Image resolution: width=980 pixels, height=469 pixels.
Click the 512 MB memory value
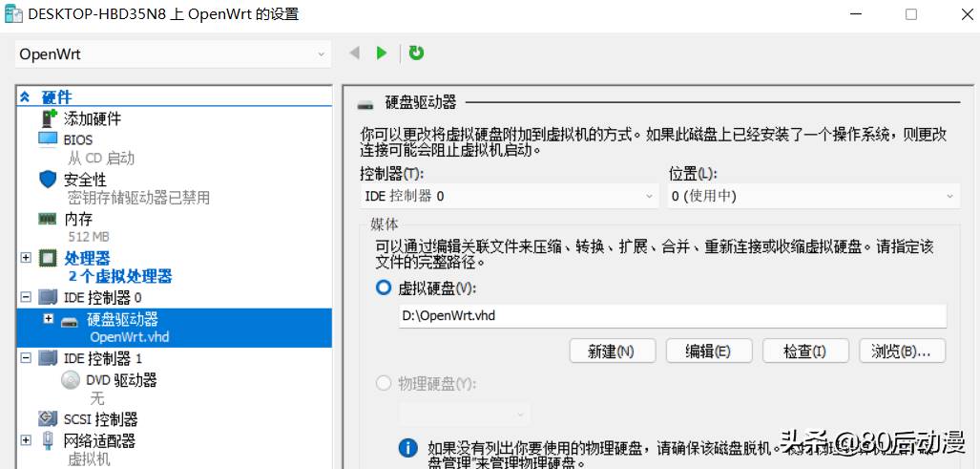[89, 237]
